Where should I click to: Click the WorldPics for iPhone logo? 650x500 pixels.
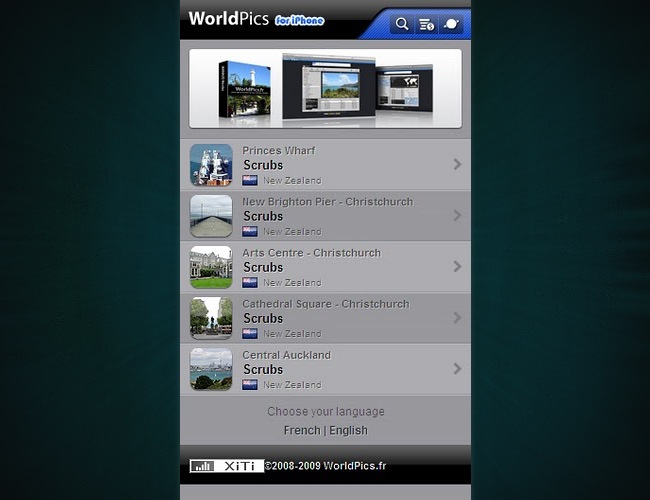[x=257, y=19]
